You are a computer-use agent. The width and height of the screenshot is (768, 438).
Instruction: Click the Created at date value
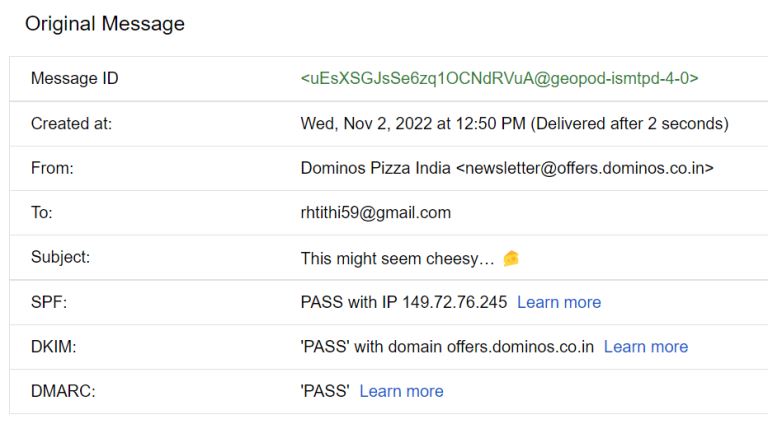pyautogui.click(x=515, y=123)
